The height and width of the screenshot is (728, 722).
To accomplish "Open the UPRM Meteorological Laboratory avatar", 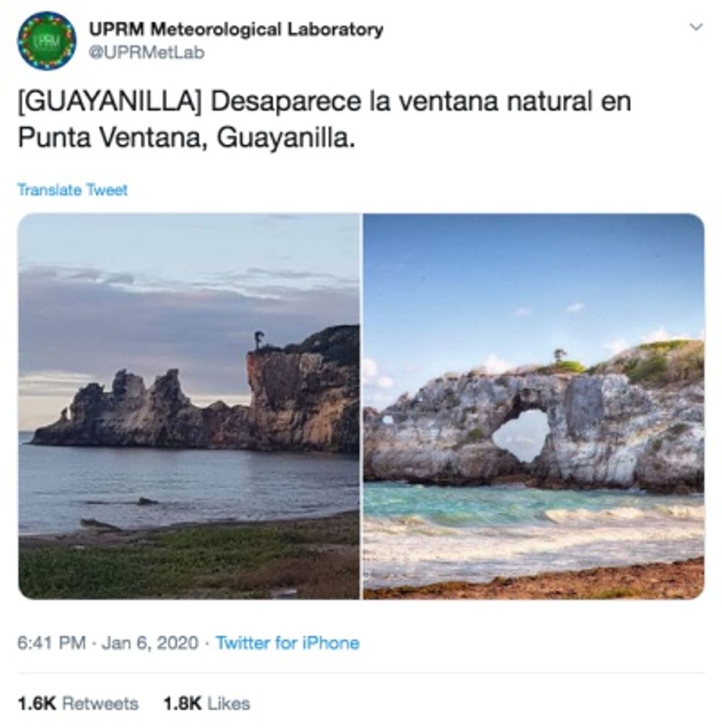I will 46,41.
